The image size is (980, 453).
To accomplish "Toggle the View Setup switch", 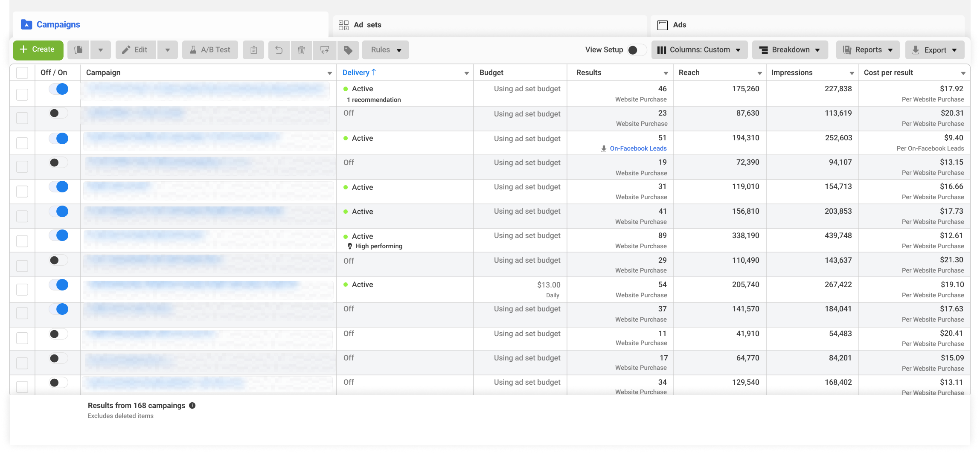I will coord(636,50).
